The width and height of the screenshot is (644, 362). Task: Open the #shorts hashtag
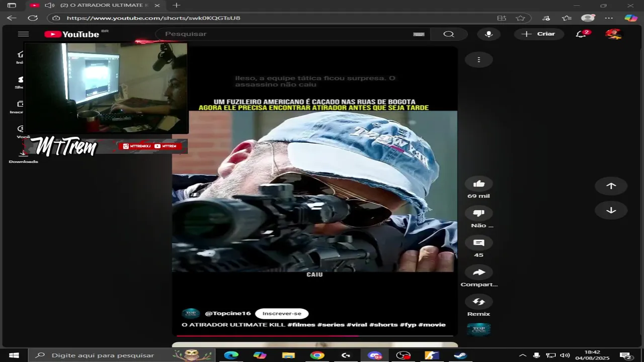click(383, 325)
